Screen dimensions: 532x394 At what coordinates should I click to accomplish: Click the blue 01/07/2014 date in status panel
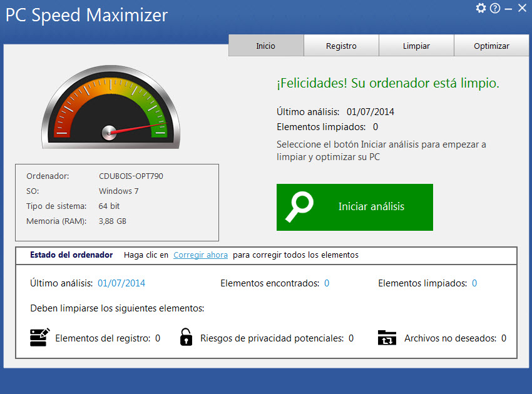pyautogui.click(x=121, y=283)
